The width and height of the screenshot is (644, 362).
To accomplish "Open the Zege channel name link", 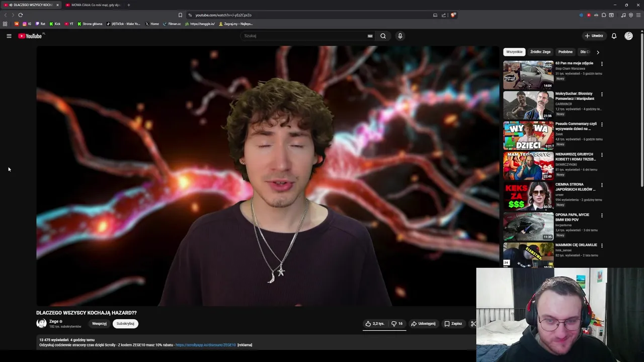I will pyautogui.click(x=54, y=321).
